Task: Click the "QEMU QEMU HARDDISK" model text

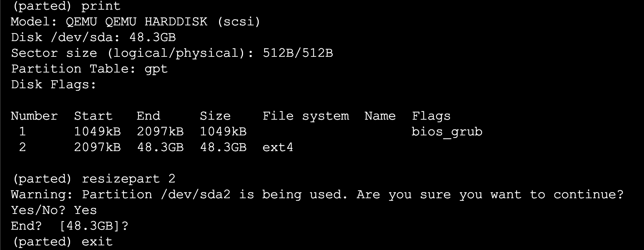Action: coord(136,22)
